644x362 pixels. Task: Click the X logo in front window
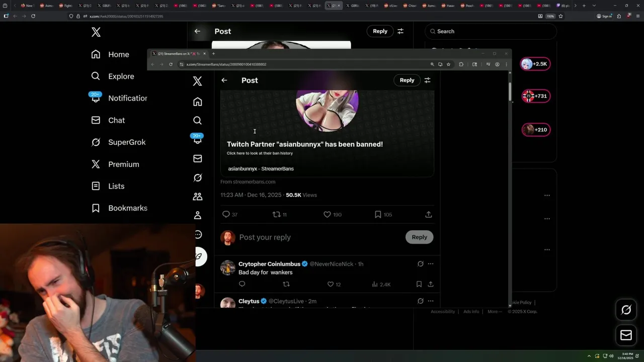coord(198,81)
